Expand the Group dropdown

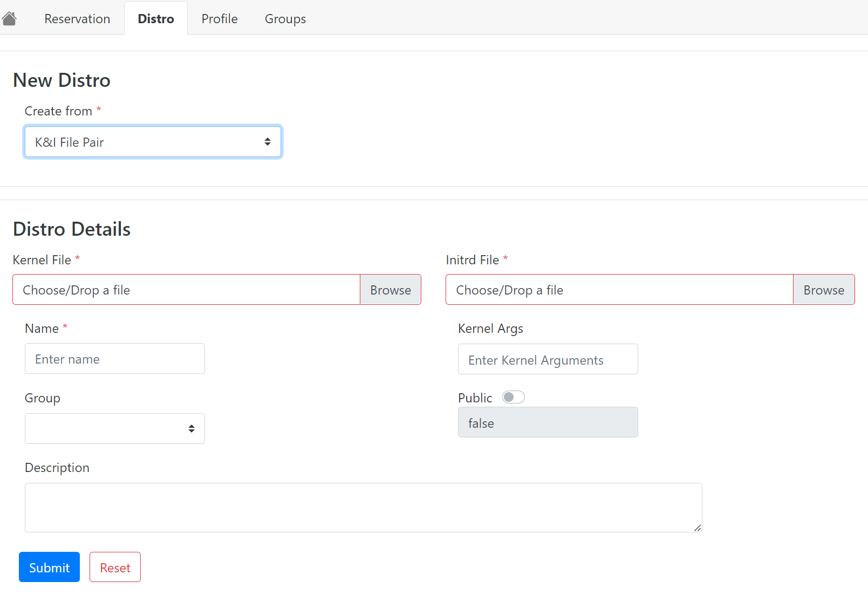coord(114,428)
